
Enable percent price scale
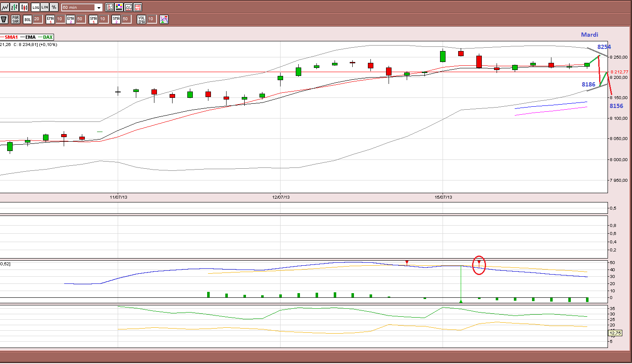(x=54, y=7)
